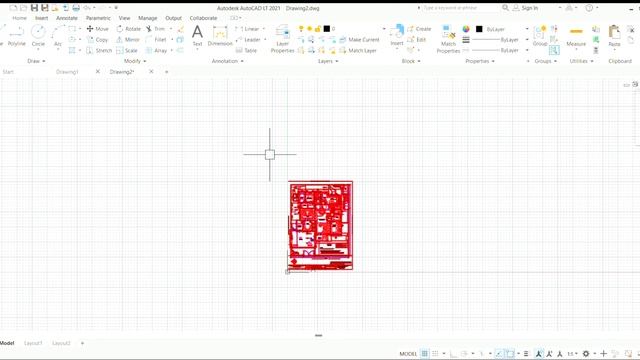Screen dimensions: 640x360
Task: Activate the Rotate tool
Action: (x=129, y=29)
